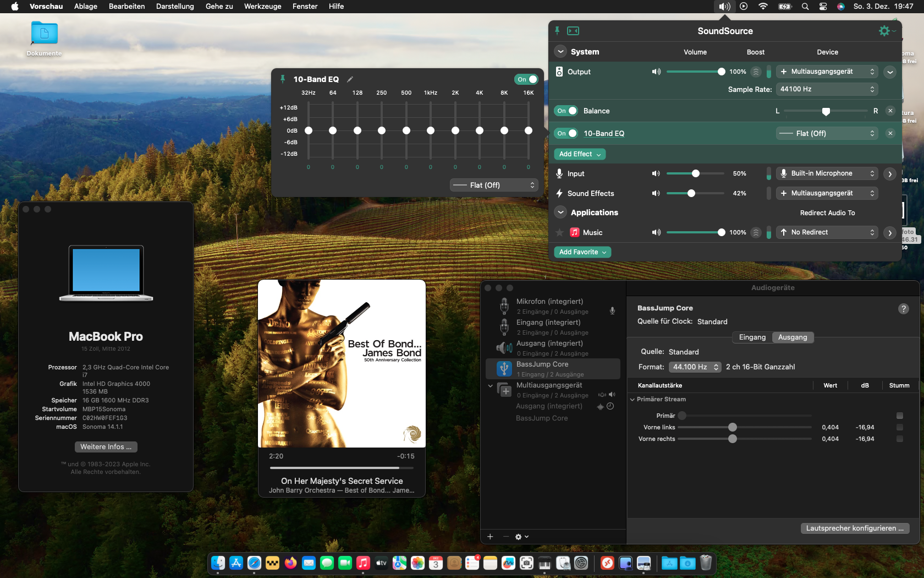
Task: Mute the Vorne rechts channel checkbox
Action: pos(900,439)
